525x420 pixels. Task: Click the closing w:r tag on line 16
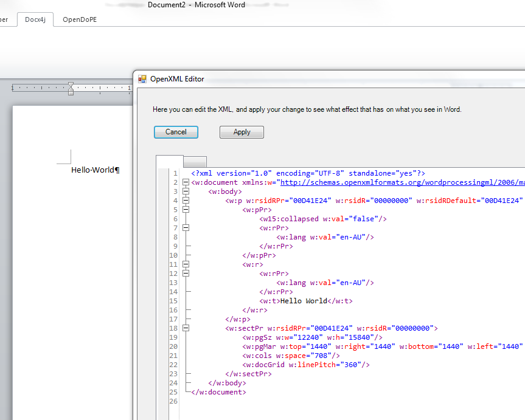[255, 310]
